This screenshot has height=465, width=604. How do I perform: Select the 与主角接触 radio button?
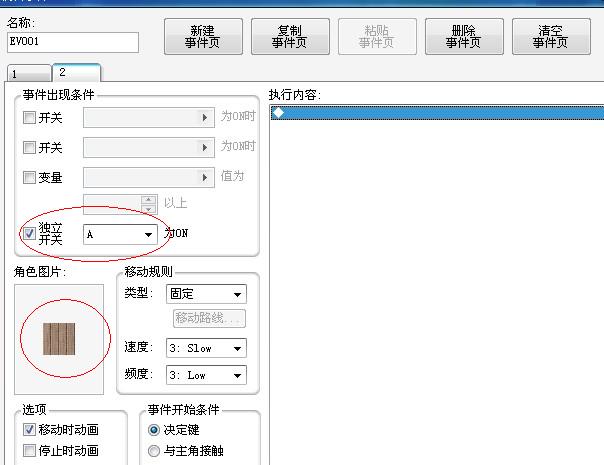[x=154, y=451]
